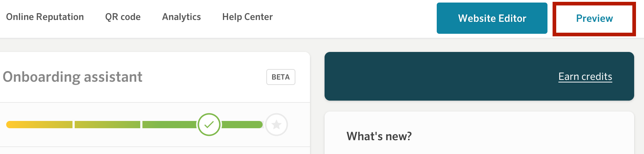Open the QR code section
The width and height of the screenshot is (644, 154).
point(123,17)
